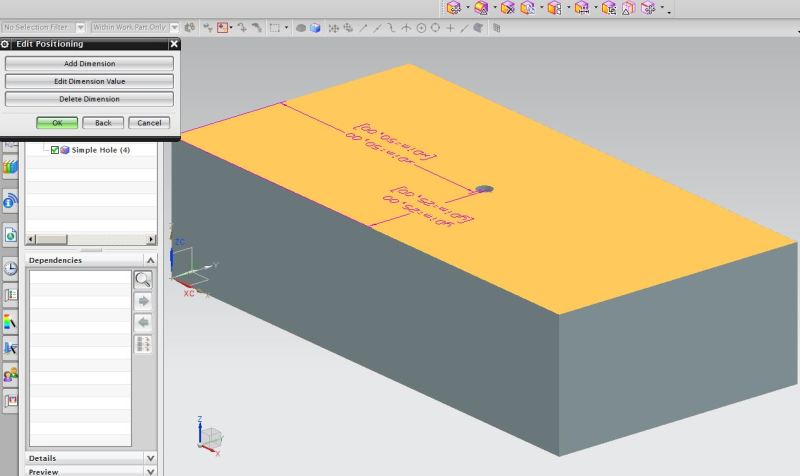Image resolution: width=800 pixels, height=476 pixels.
Task: Click the Dependencies right arrow icon
Action: [x=143, y=301]
